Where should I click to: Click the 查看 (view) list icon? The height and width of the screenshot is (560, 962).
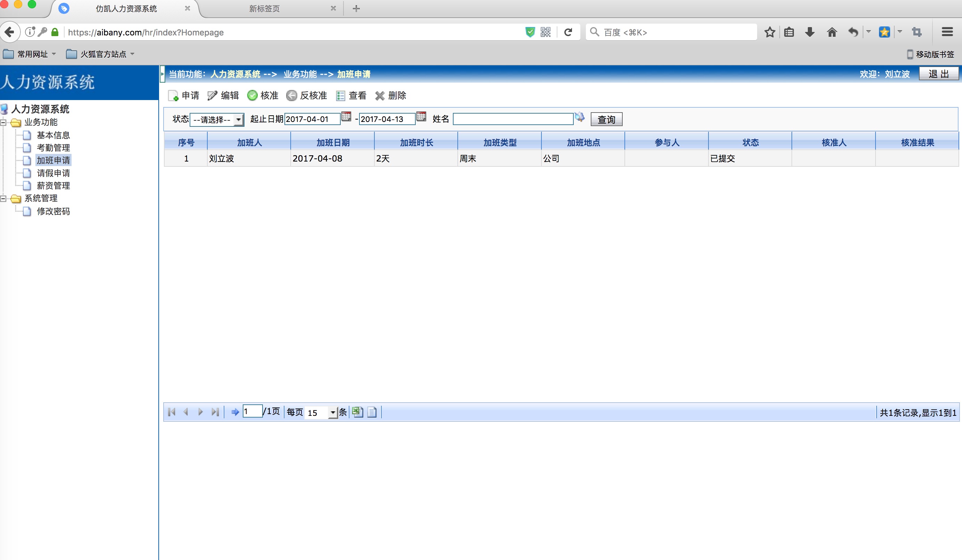pyautogui.click(x=340, y=96)
